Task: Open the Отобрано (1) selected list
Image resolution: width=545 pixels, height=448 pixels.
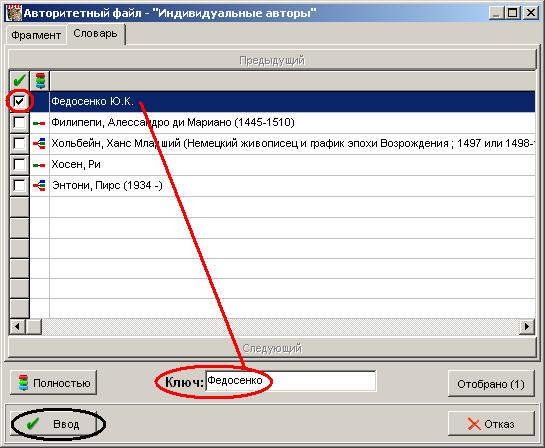Action: tap(491, 384)
